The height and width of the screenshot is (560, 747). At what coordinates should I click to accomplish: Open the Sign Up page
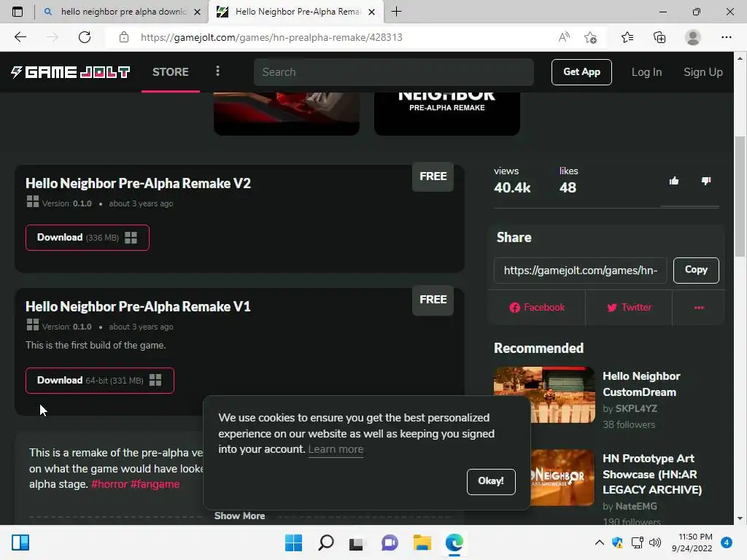[703, 72]
